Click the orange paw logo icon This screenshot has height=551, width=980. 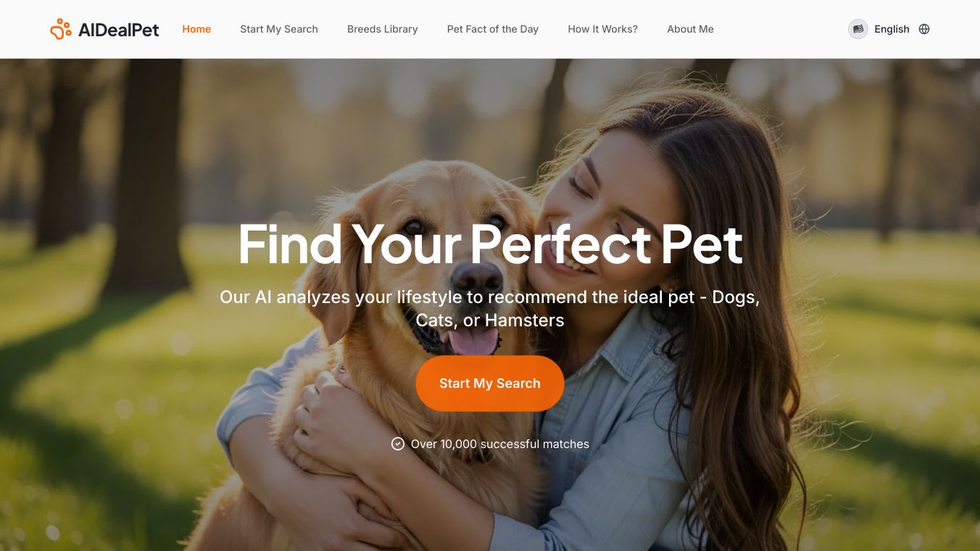click(61, 29)
